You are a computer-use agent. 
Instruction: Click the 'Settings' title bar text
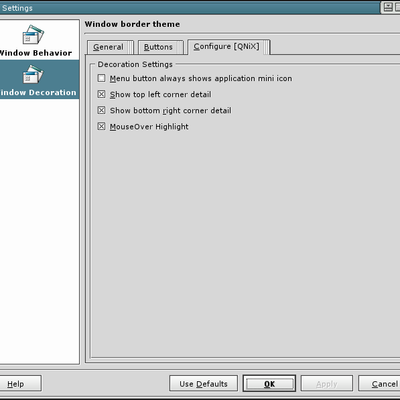(17, 8)
